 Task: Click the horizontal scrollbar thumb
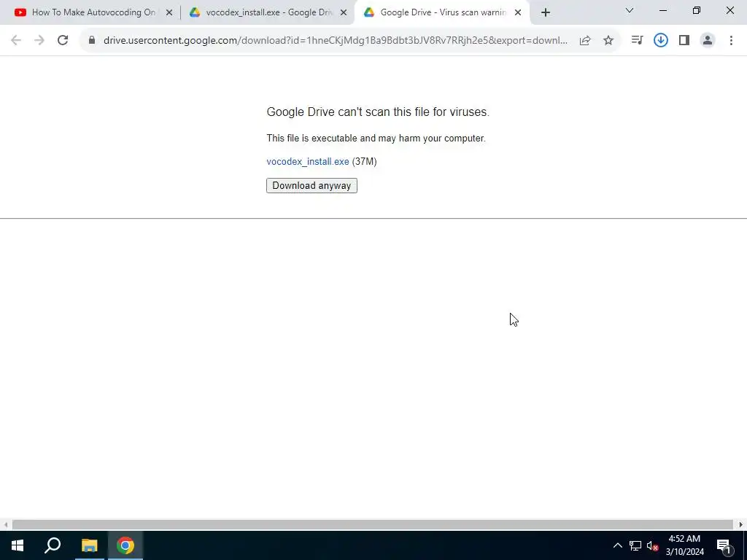373,525
